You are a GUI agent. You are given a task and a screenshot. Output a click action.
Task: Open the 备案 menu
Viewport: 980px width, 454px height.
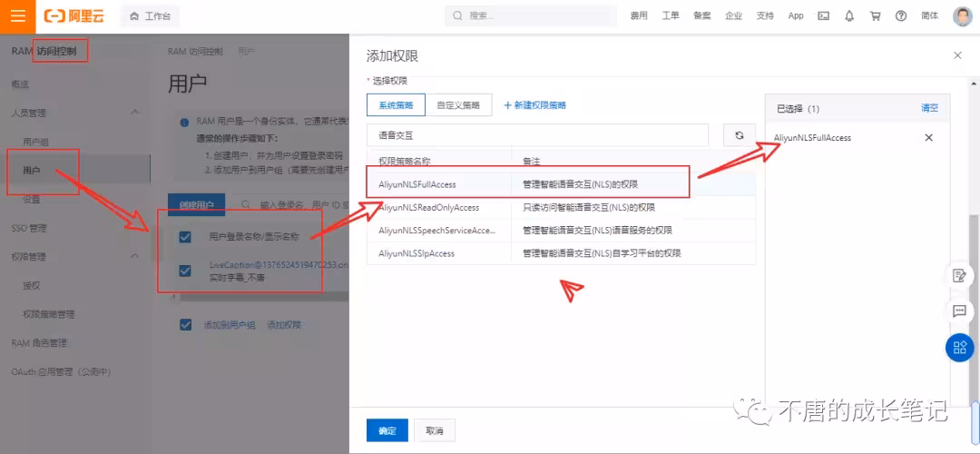click(701, 16)
